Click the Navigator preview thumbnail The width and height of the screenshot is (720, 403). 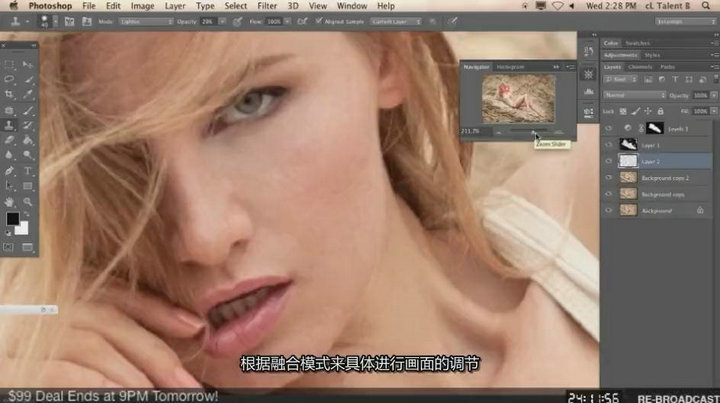tap(518, 99)
